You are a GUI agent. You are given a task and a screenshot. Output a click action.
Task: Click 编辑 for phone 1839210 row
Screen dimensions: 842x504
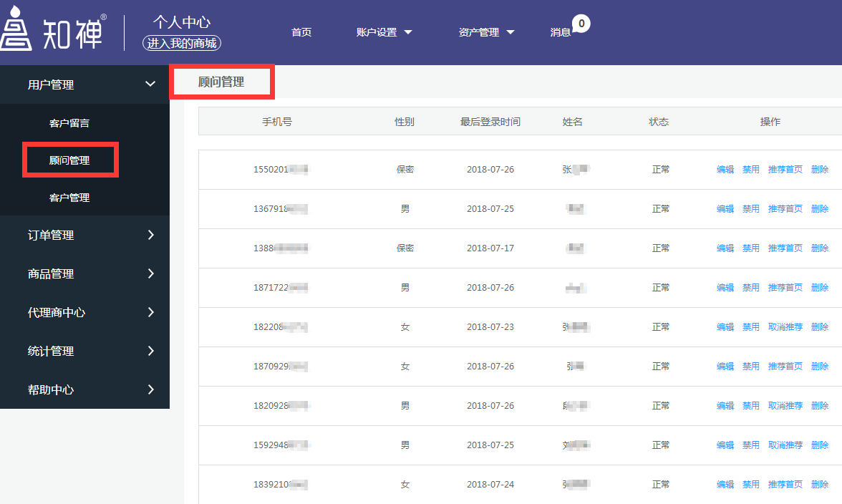725,484
